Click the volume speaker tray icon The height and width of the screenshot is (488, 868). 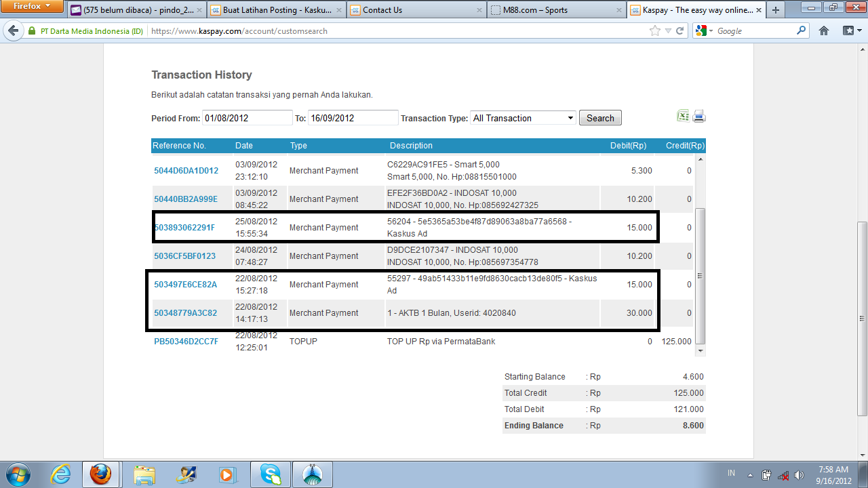799,474
